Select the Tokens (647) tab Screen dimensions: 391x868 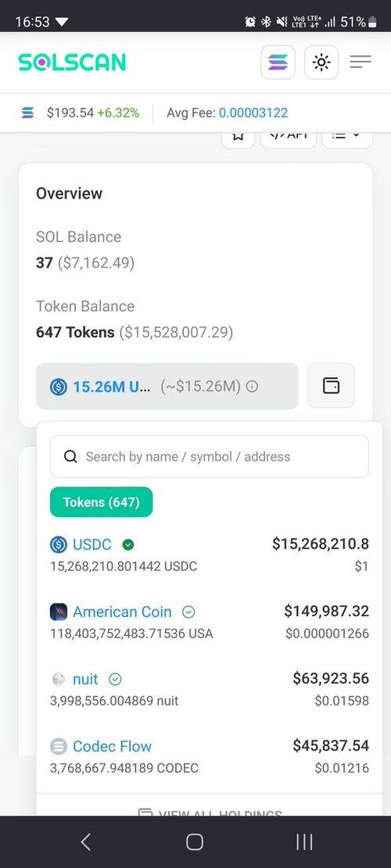[x=102, y=502]
